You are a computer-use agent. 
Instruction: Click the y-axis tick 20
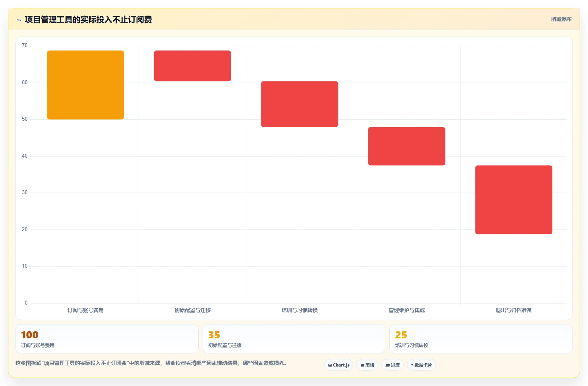[x=25, y=230]
